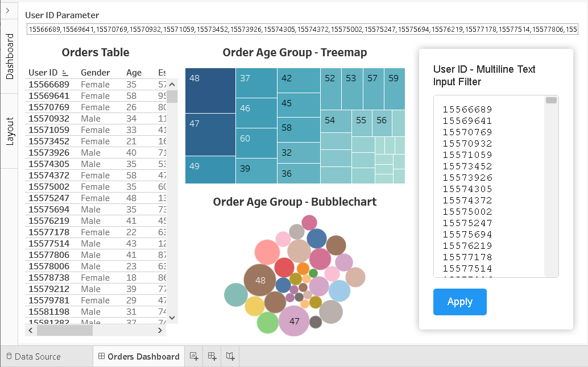
Task: Select User ID 15571059 in Orders Table
Action: tap(49, 130)
